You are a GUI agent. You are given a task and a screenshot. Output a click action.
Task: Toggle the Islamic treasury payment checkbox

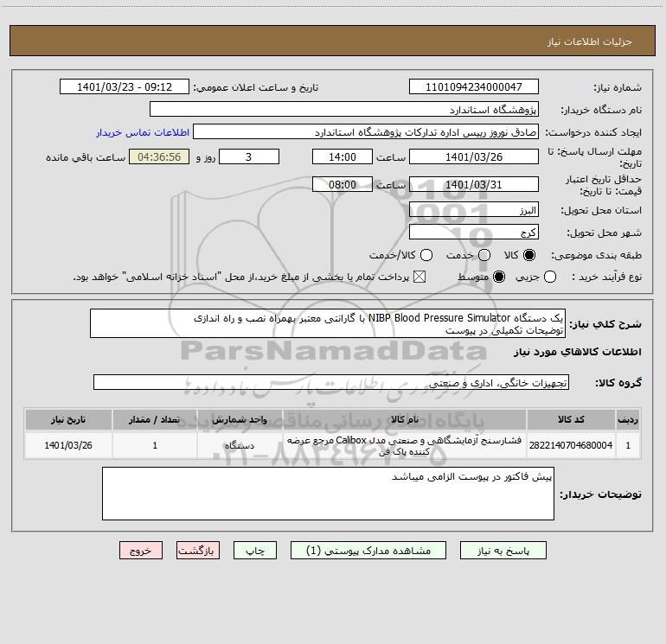(419, 277)
